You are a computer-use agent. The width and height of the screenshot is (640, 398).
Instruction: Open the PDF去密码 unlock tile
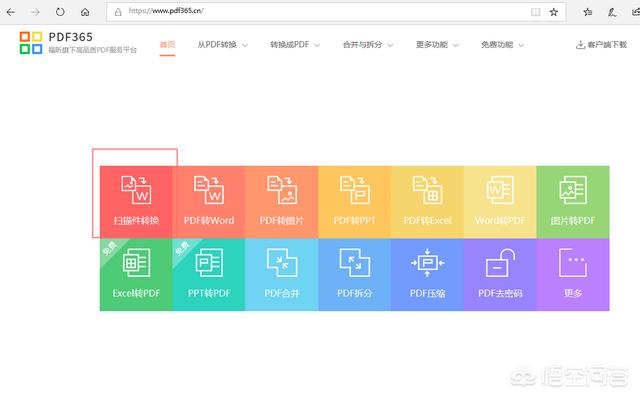point(500,274)
